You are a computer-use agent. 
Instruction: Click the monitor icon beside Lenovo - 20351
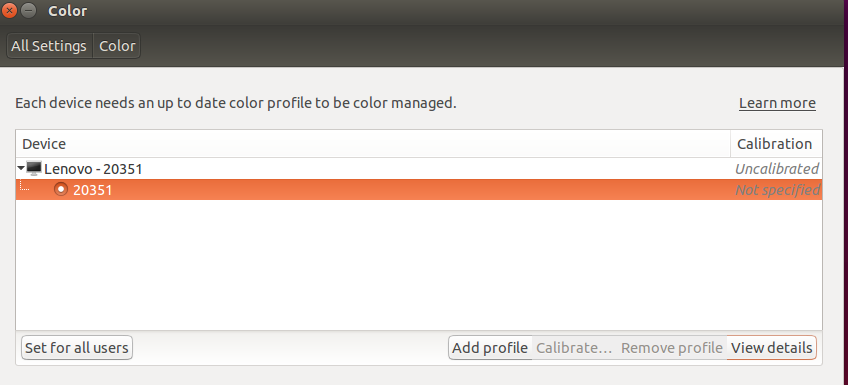pyautogui.click(x=34, y=169)
